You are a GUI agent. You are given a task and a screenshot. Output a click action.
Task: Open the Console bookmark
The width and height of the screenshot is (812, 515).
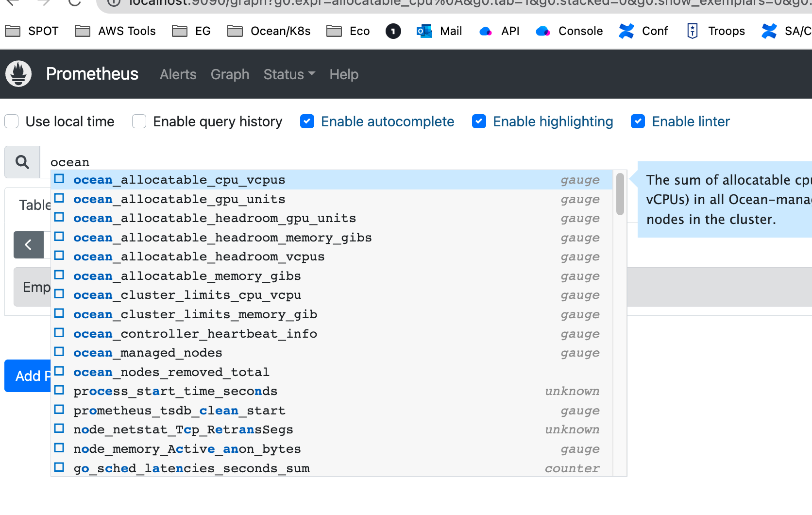point(569,31)
